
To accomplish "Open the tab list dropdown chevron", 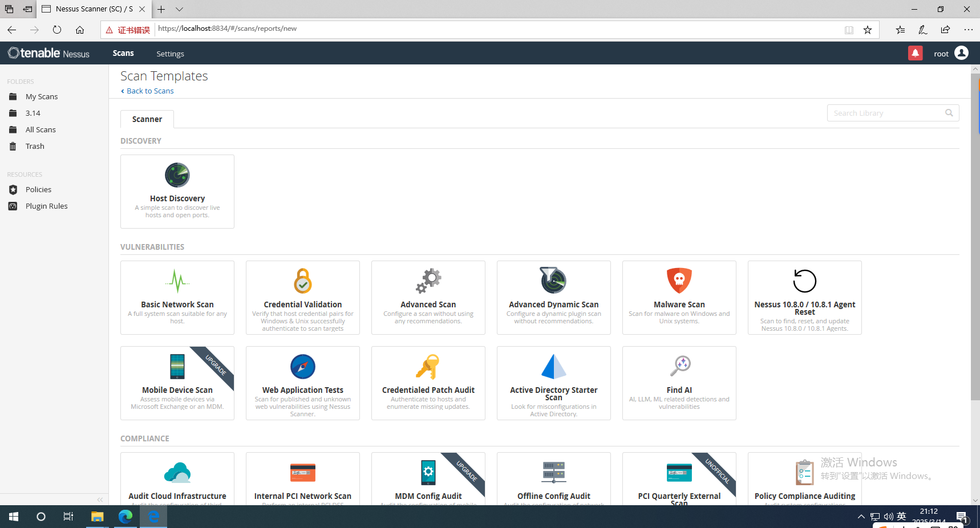I will click(x=179, y=9).
